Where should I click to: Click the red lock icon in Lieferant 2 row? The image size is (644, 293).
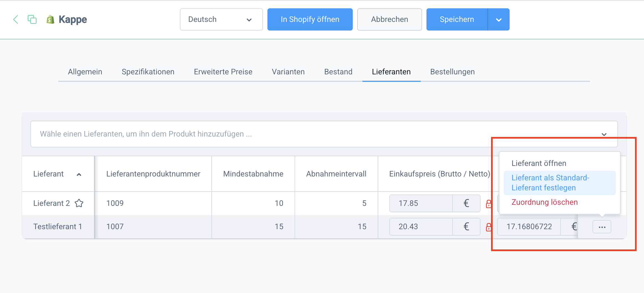tap(489, 204)
